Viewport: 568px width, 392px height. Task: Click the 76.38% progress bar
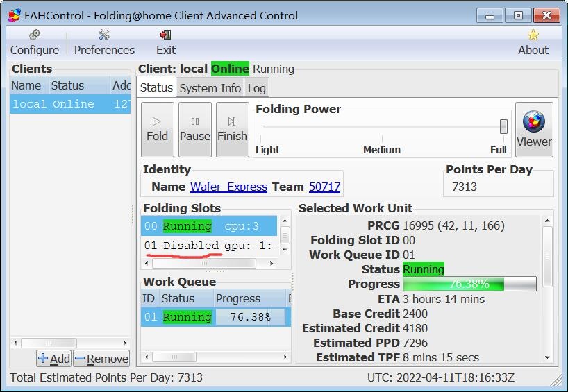click(469, 284)
